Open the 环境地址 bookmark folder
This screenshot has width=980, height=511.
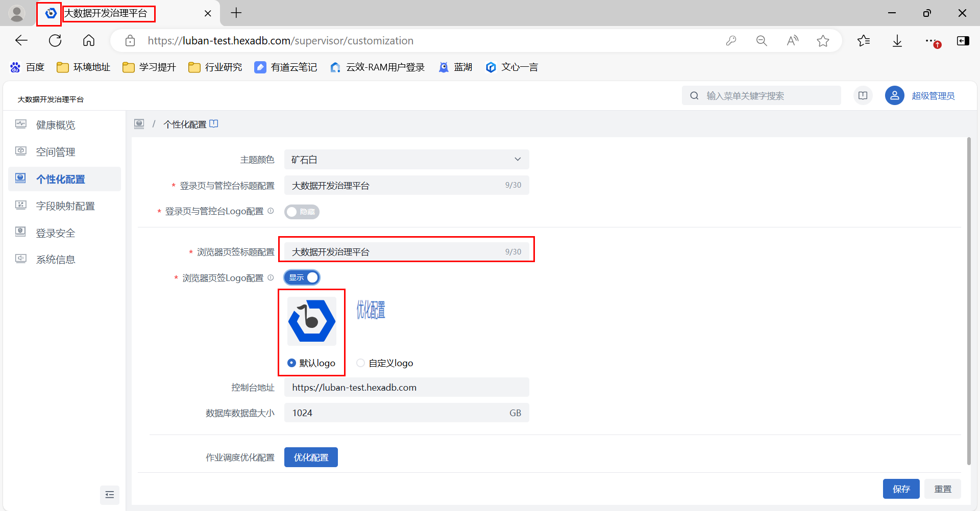[84, 67]
